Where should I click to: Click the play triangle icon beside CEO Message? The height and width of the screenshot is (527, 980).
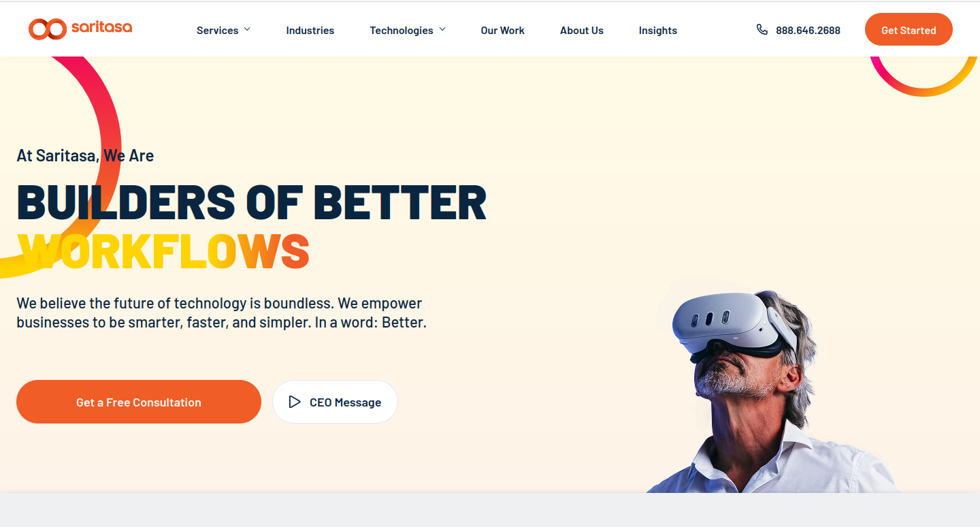295,402
